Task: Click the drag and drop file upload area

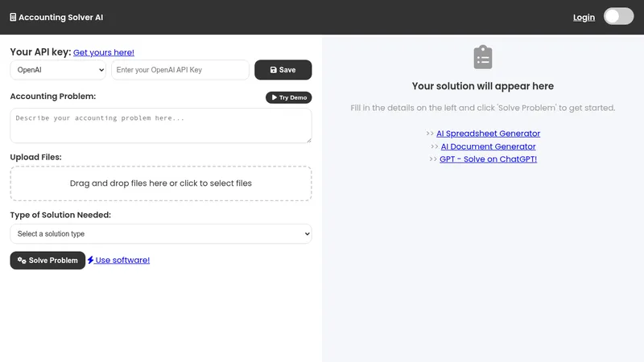Action: click(x=161, y=183)
